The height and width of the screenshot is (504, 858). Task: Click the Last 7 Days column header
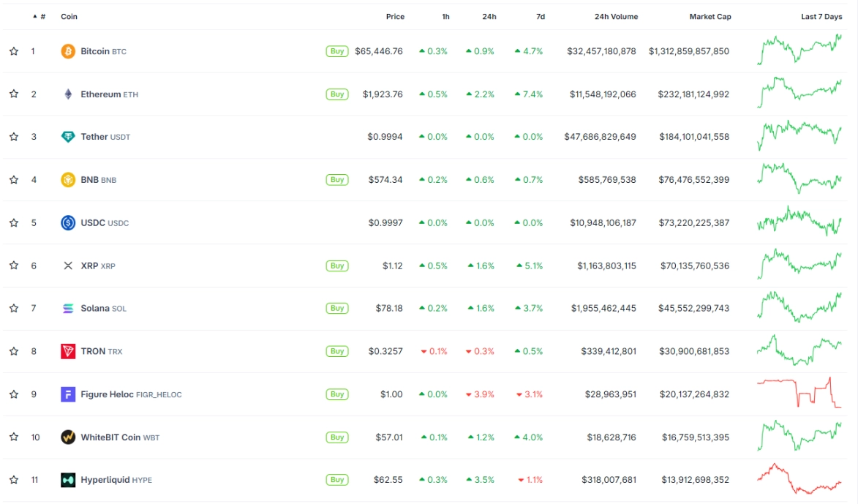tap(821, 17)
